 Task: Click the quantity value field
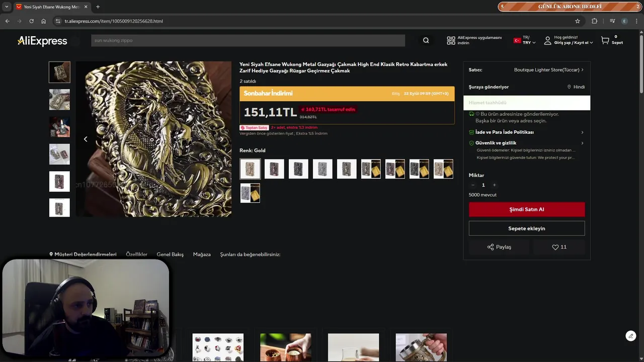484,185
